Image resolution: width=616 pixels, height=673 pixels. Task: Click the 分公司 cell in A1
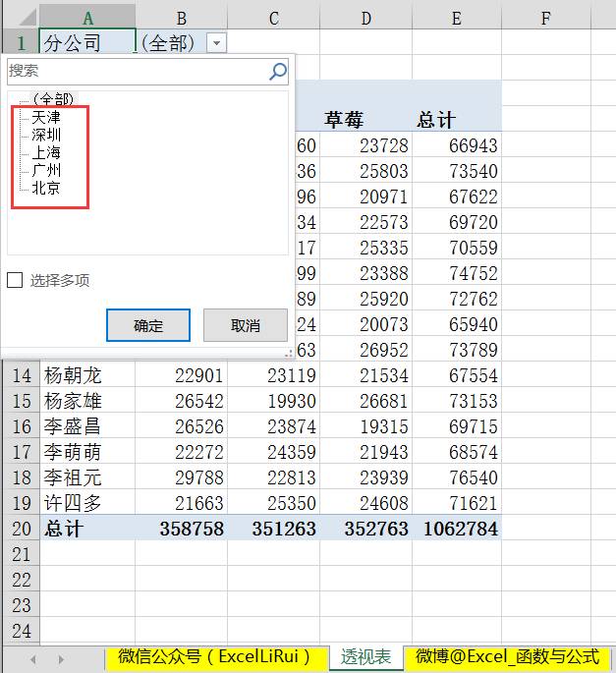tap(87, 42)
